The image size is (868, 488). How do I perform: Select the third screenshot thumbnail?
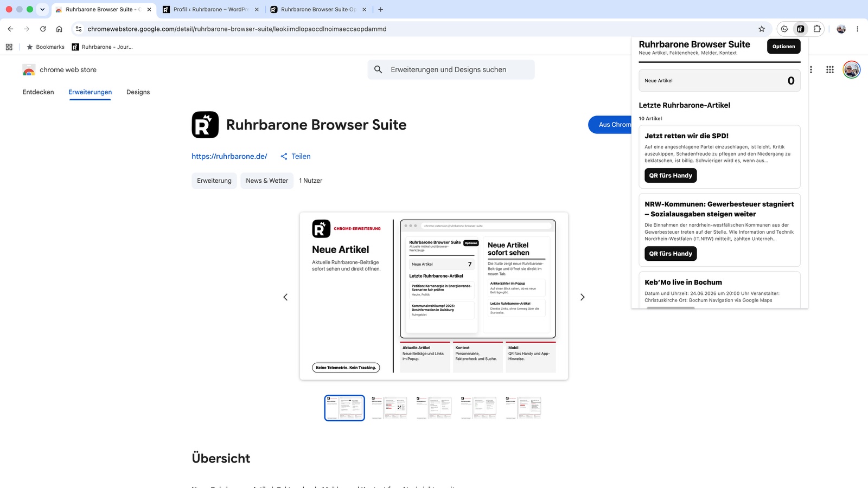(434, 408)
